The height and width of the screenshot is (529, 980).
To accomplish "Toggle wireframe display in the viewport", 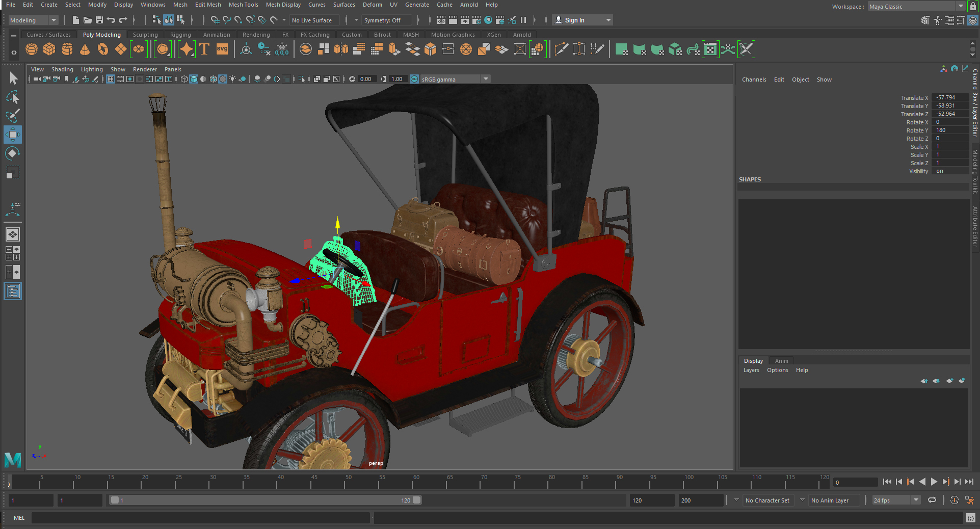I will point(184,79).
